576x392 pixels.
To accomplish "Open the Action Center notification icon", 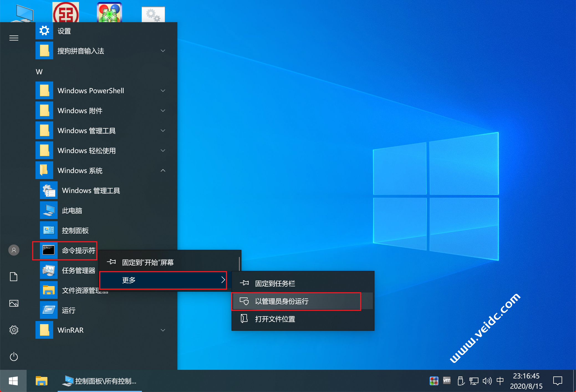I will [x=557, y=381].
